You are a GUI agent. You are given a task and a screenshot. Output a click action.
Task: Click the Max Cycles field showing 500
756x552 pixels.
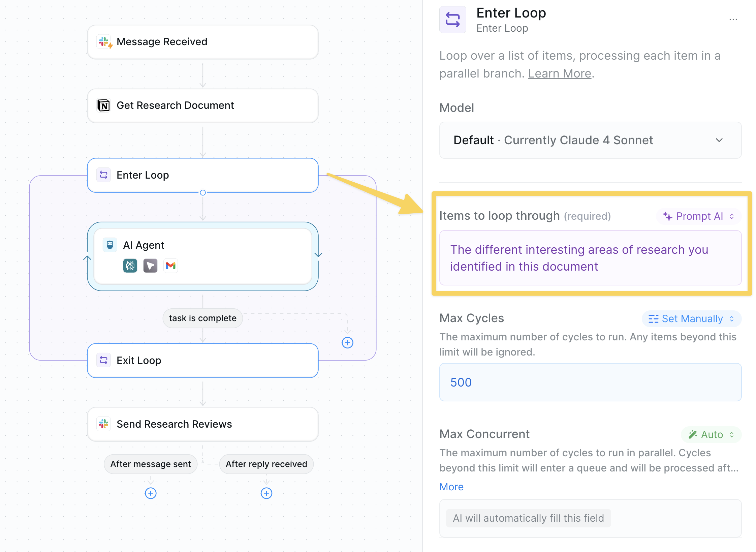[590, 382]
